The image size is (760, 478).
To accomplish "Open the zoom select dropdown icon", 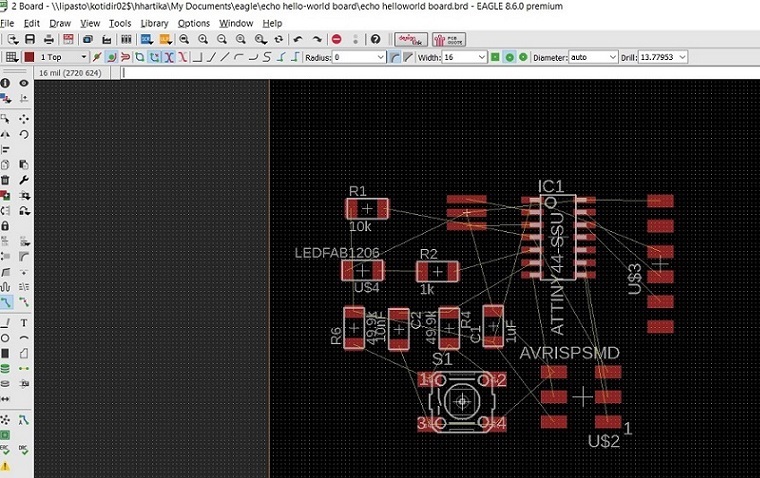I will [261, 39].
